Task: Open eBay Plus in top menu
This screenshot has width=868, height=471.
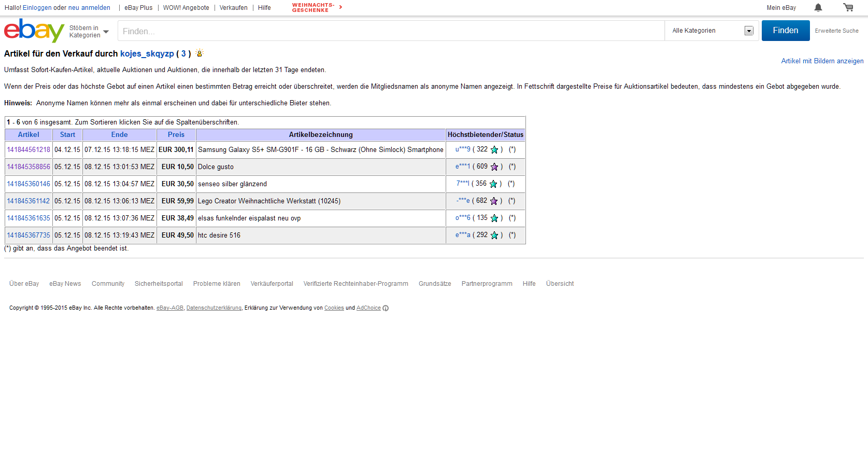Action: (138, 8)
